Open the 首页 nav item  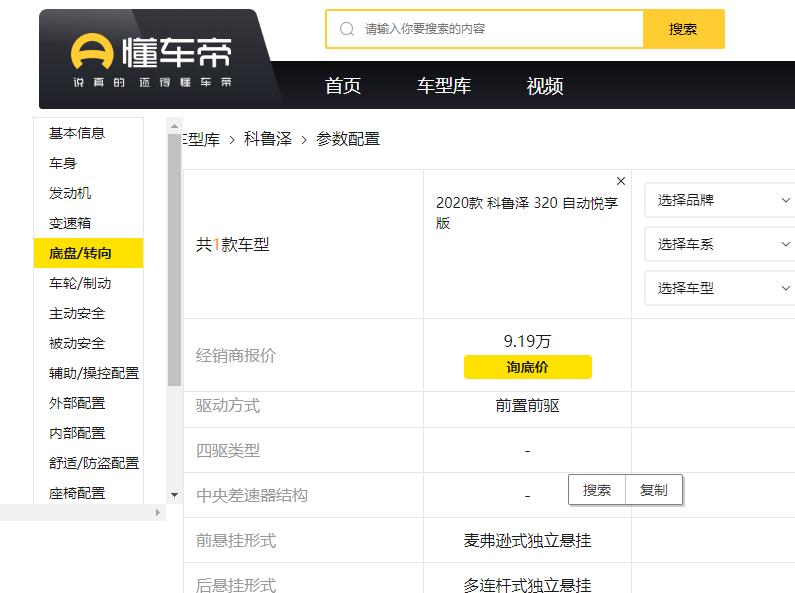coord(343,86)
